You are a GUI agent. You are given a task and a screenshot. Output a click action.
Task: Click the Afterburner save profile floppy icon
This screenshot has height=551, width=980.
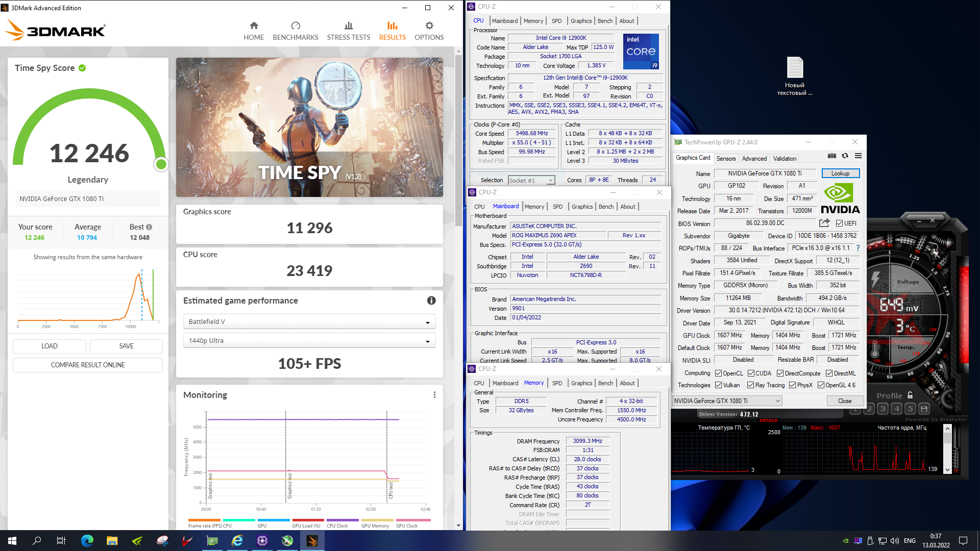click(x=924, y=409)
